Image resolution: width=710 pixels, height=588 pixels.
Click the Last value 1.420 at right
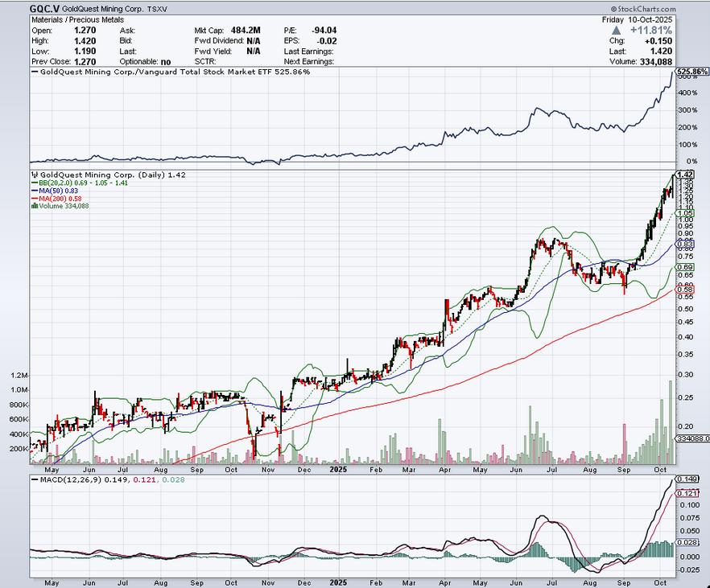point(661,51)
